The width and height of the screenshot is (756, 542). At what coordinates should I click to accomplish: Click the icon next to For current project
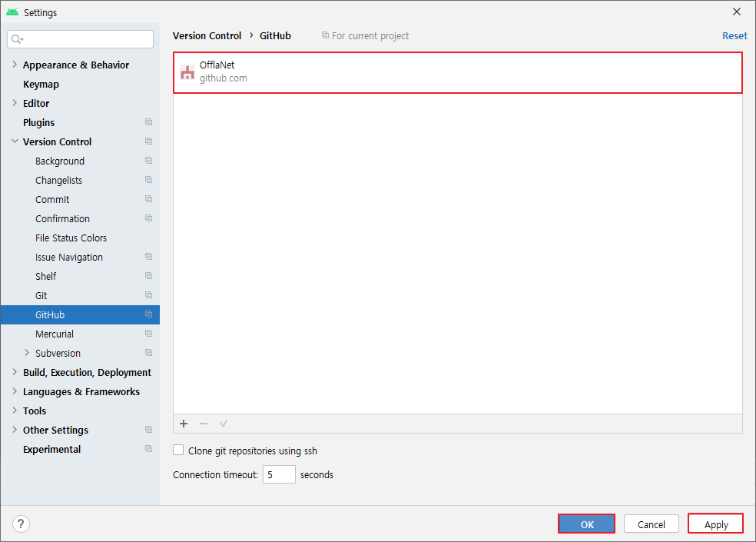coord(326,35)
